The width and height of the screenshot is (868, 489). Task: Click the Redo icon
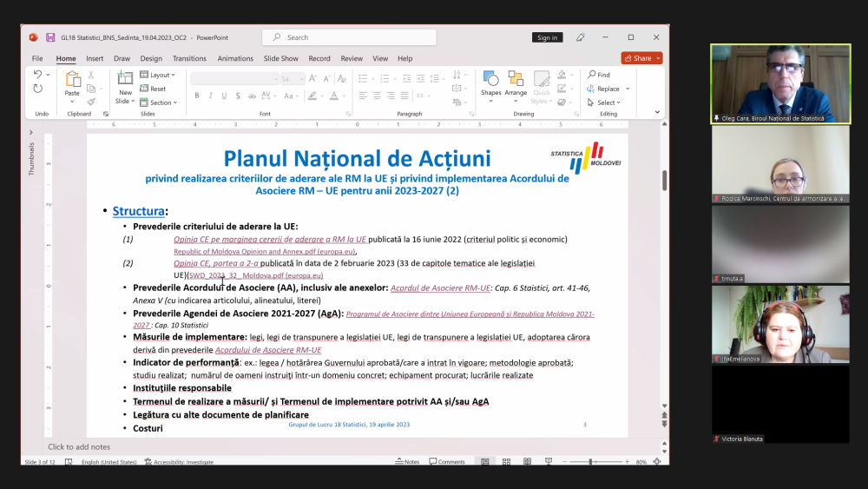(37, 89)
